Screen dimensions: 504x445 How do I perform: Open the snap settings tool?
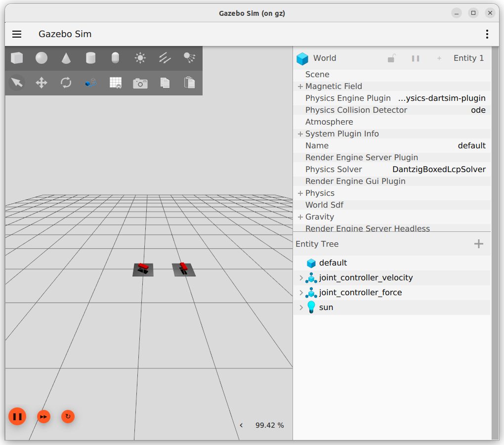point(90,83)
